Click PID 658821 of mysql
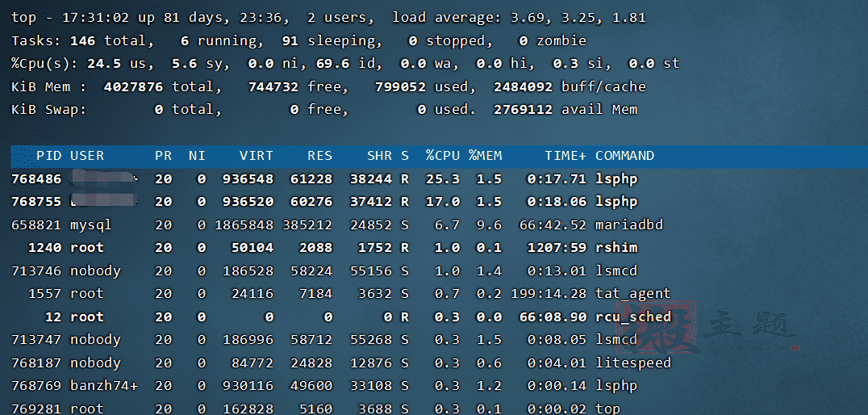This screenshot has height=415, width=868. (36, 225)
